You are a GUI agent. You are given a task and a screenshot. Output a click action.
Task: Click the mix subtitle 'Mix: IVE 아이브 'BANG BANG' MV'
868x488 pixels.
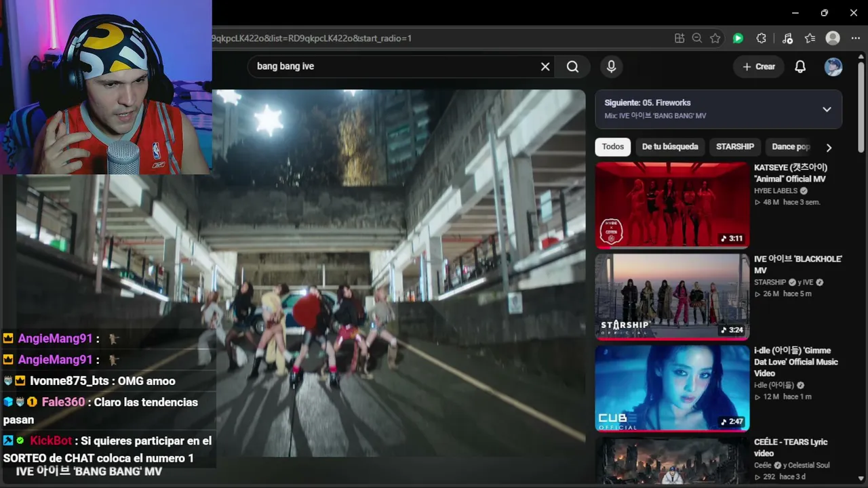pos(655,116)
